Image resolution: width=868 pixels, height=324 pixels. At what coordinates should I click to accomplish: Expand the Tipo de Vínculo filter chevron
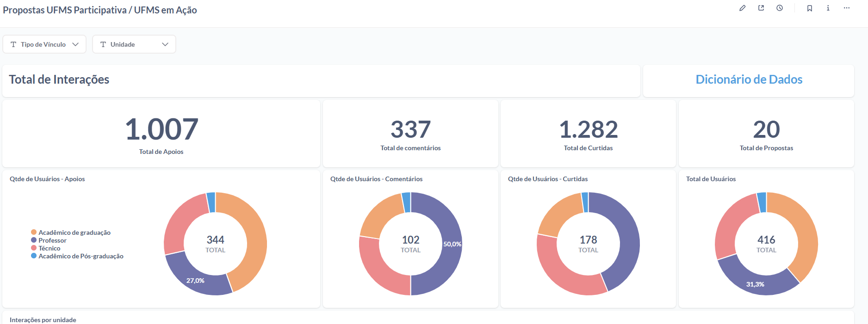pyautogui.click(x=75, y=44)
